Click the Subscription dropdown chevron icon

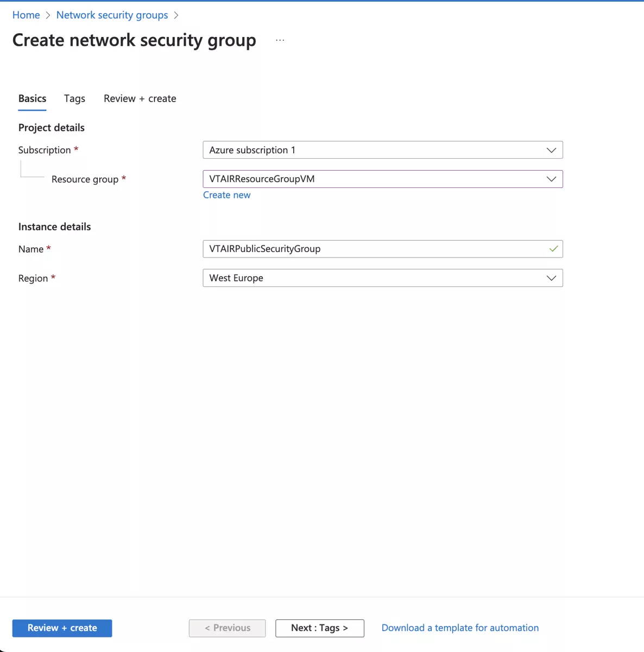tap(551, 150)
